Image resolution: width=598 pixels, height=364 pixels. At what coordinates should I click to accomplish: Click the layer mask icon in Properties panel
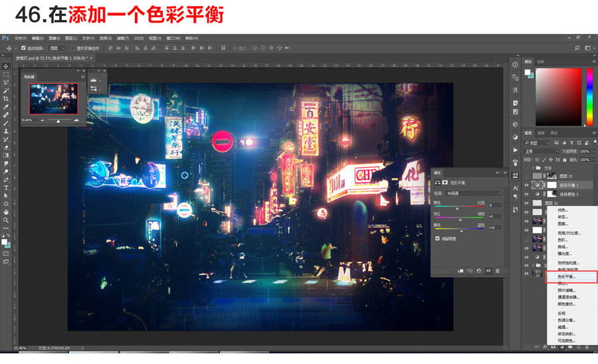(x=445, y=183)
